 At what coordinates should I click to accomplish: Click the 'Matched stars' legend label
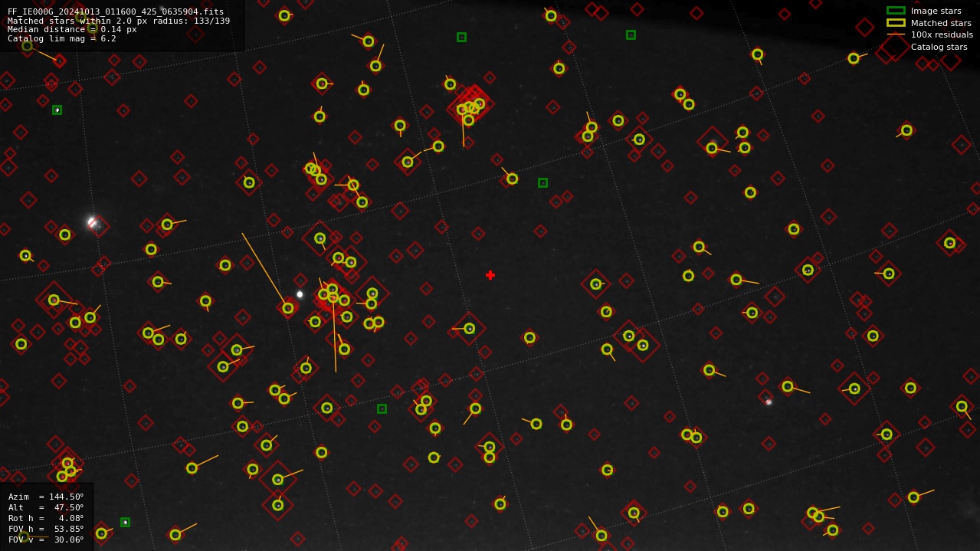[x=941, y=23]
